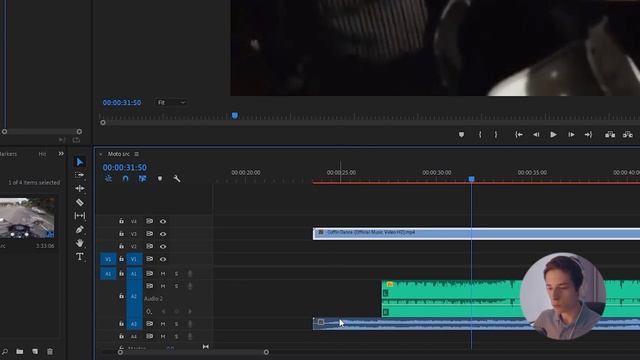This screenshot has width=640, height=360.
Task: Click the trash Clear icon
Action: [50, 351]
